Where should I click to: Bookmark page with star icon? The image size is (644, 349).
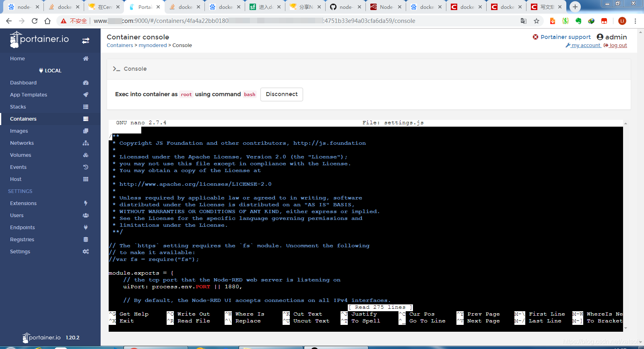tap(537, 21)
